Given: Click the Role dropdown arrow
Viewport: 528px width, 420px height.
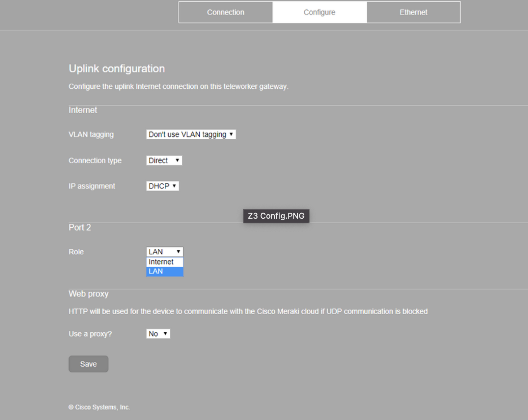Looking at the screenshot, I should coord(178,251).
